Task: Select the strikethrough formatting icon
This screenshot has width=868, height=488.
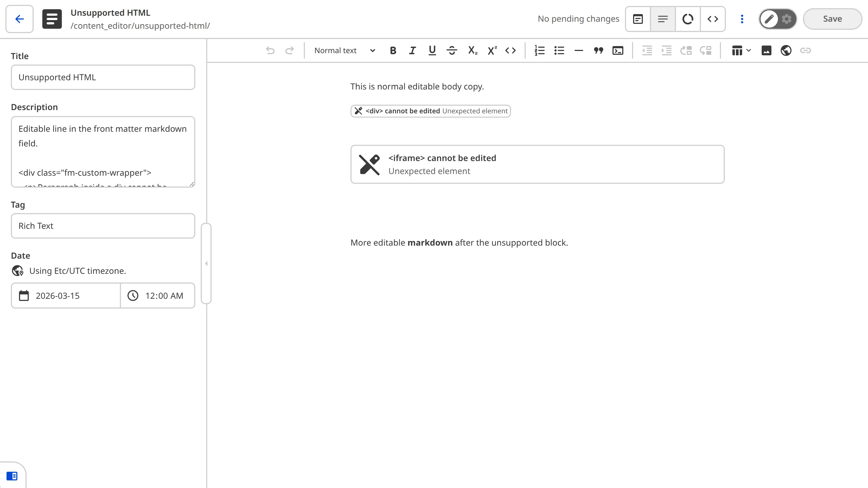Action: (x=452, y=50)
